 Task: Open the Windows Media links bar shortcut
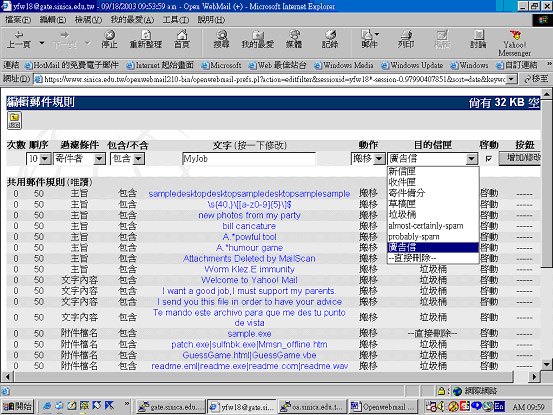(344, 65)
